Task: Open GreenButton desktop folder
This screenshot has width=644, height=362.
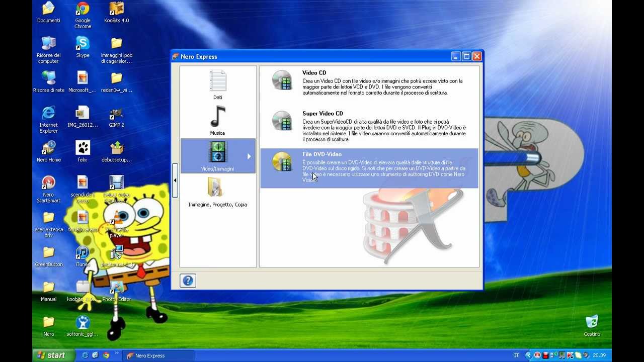Action: pos(49,256)
